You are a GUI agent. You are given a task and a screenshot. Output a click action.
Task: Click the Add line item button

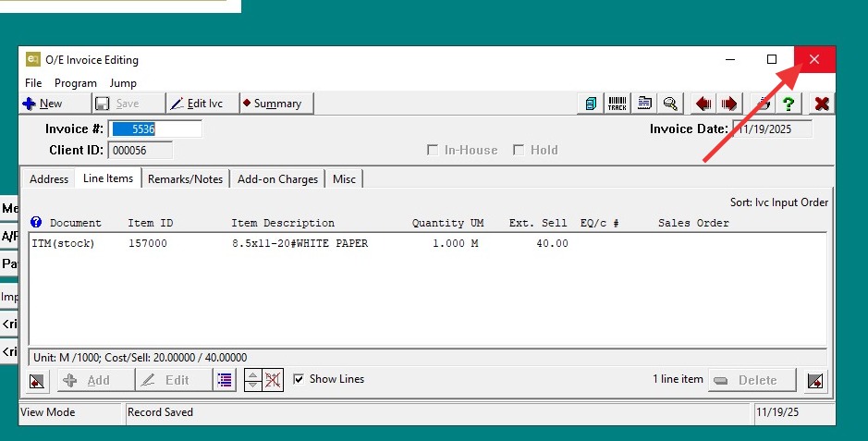[x=96, y=380]
